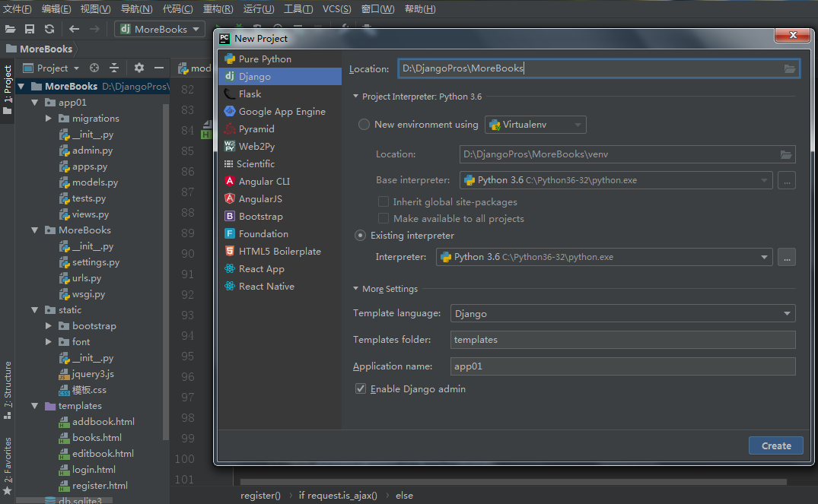Click the Save All toolbar icon

30,29
